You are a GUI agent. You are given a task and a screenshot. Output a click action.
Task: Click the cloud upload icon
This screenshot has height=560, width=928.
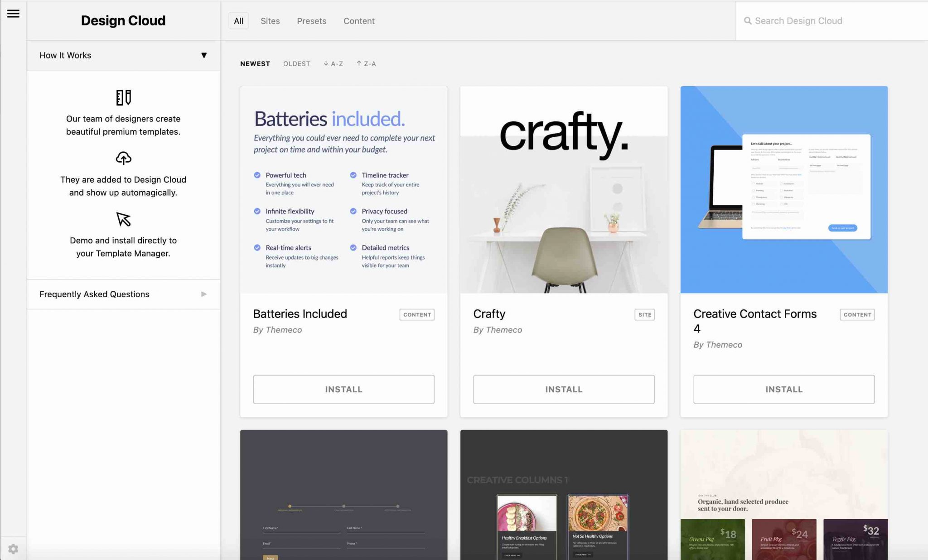pos(123,158)
